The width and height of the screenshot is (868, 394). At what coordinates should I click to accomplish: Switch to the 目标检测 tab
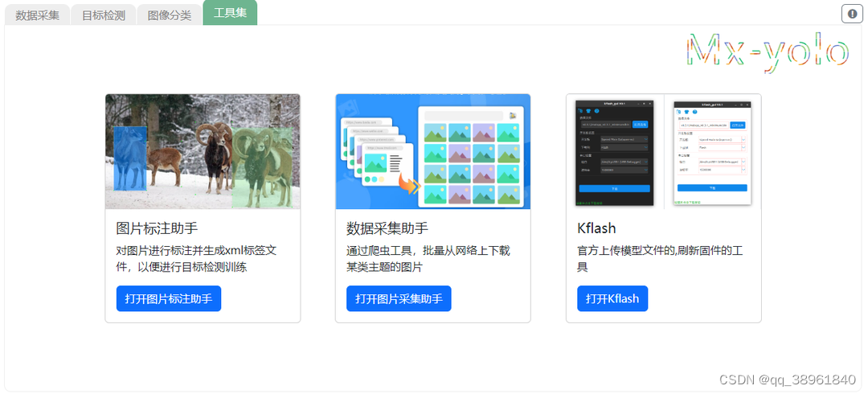[104, 14]
